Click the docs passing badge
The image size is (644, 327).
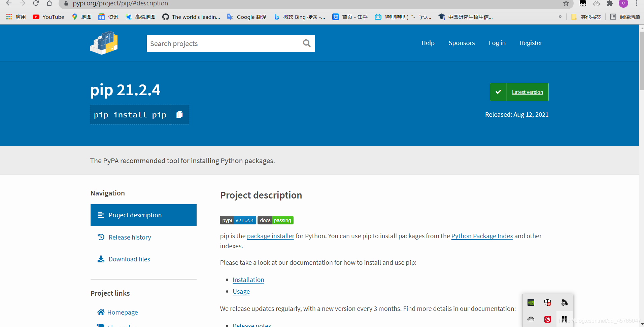pyautogui.click(x=275, y=220)
